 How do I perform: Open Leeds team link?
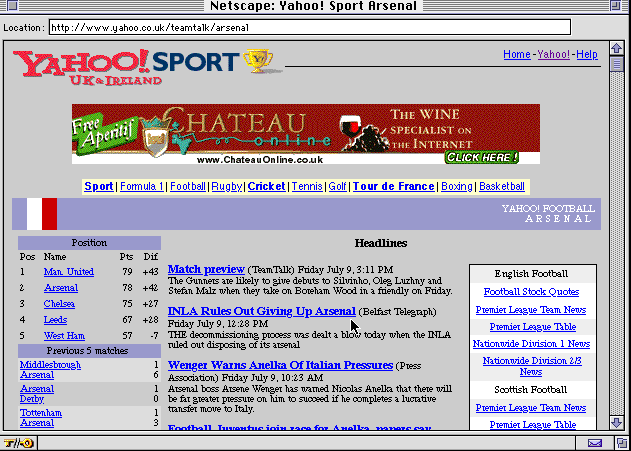[x=55, y=320]
